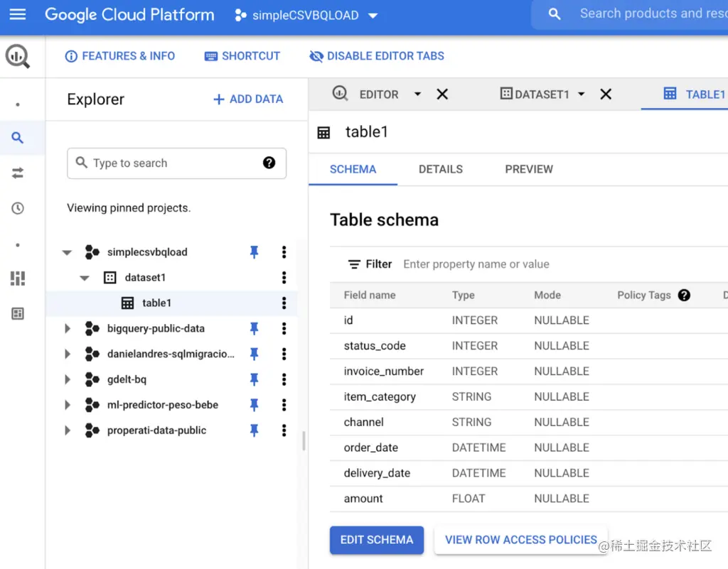This screenshot has height=569, width=728.
Task: Click the Filter icon in table schema
Action: (354, 264)
